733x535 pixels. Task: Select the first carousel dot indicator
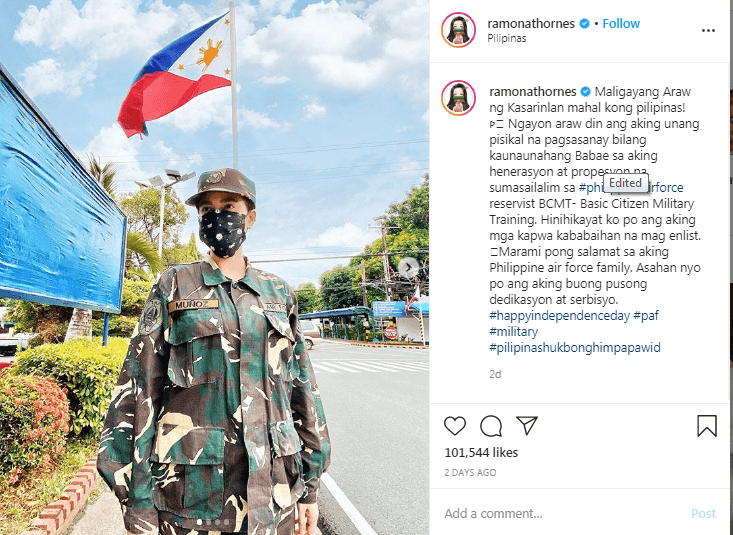(200, 522)
